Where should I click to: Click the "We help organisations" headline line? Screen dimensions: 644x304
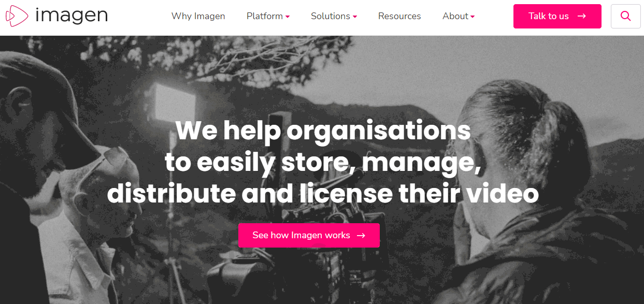click(323, 131)
